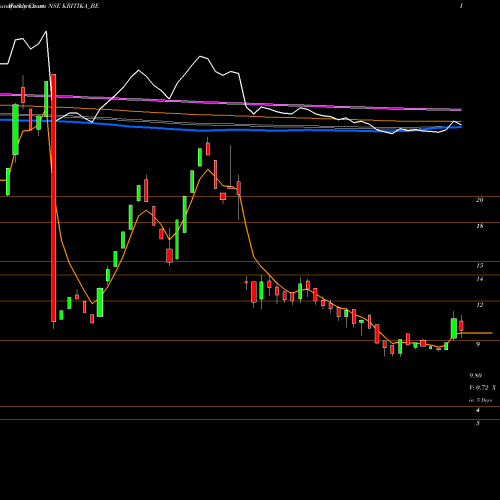Click the 9.80 last price value
500x500 pixels.
coord(476,376)
